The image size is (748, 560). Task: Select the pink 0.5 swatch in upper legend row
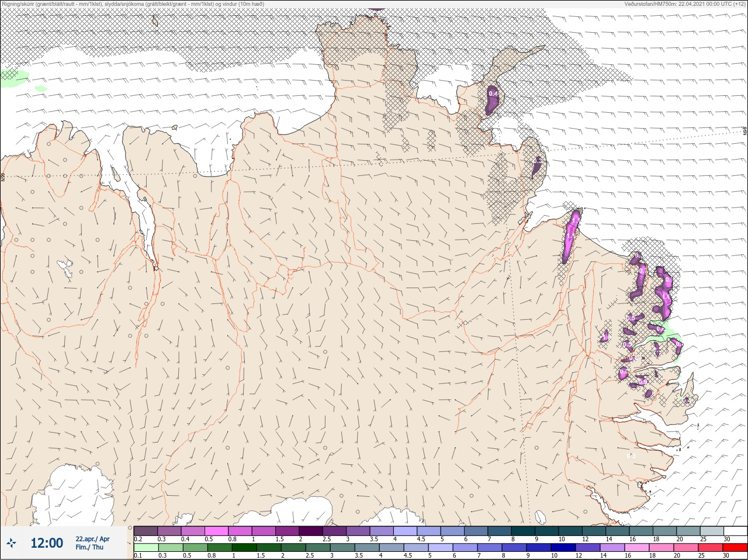tap(216, 530)
